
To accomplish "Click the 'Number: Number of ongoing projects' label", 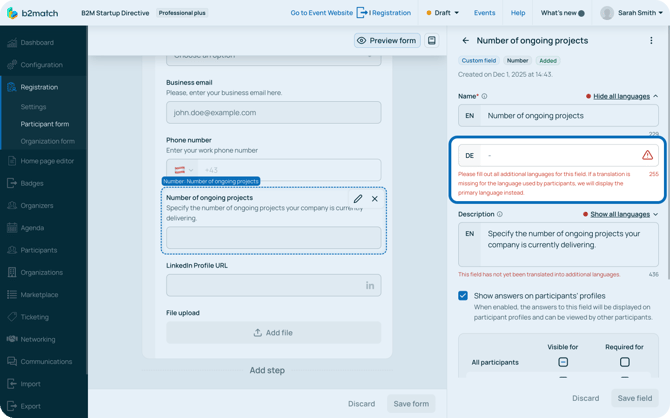I will point(211,181).
